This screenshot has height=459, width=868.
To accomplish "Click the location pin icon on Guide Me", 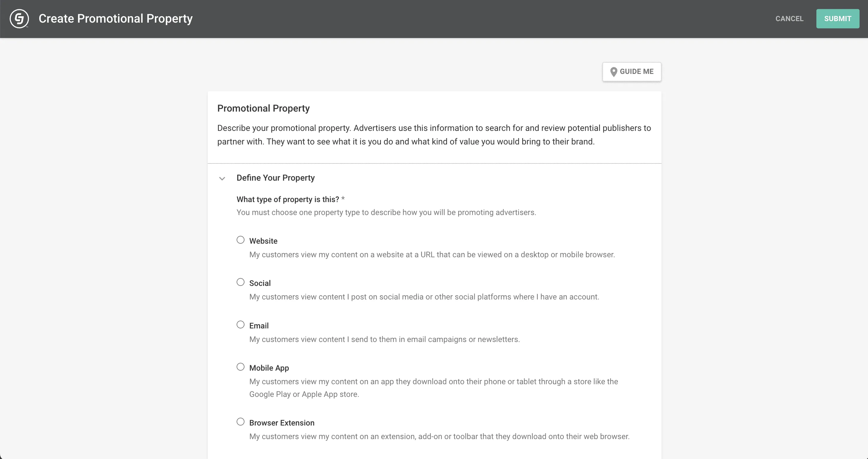I will pos(614,72).
